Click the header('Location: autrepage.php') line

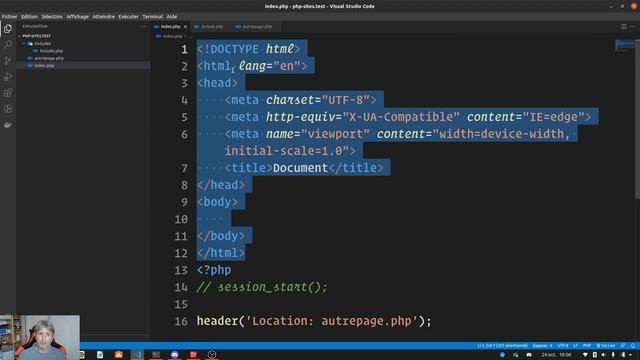coord(314,321)
